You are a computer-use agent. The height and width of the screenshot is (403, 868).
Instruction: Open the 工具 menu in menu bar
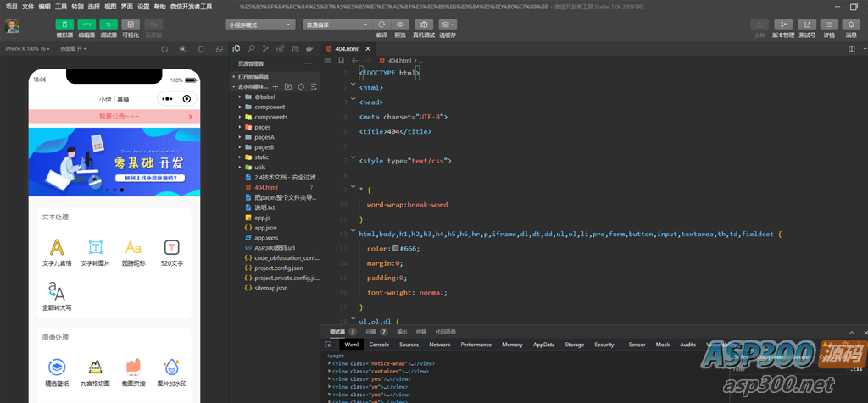click(61, 6)
